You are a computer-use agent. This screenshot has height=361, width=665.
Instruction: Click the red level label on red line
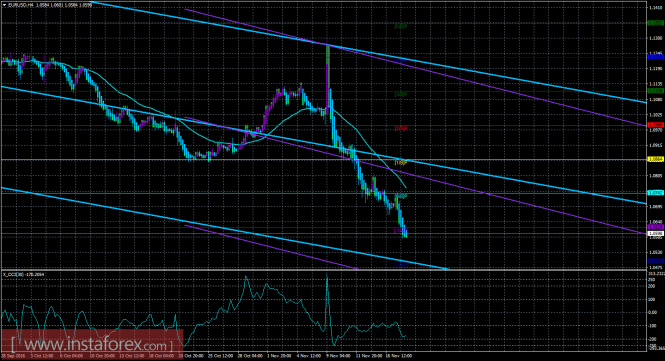(x=401, y=128)
